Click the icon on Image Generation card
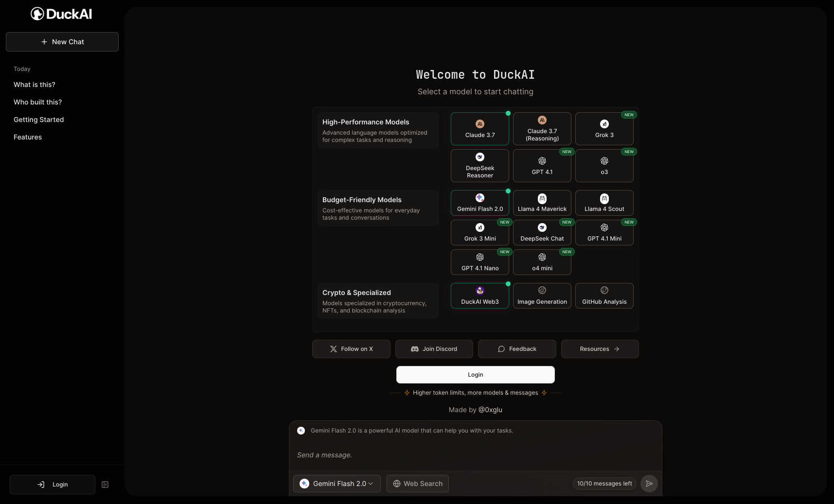 (x=542, y=290)
